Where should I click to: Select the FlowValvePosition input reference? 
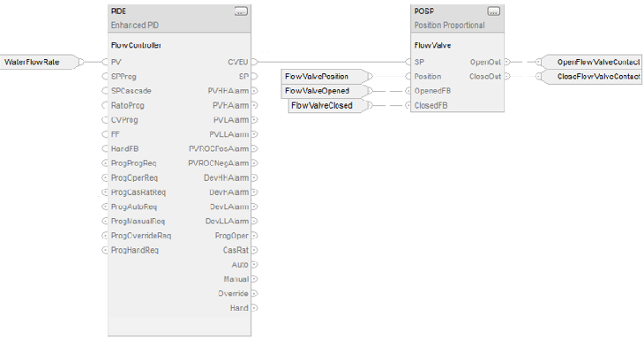(x=325, y=77)
